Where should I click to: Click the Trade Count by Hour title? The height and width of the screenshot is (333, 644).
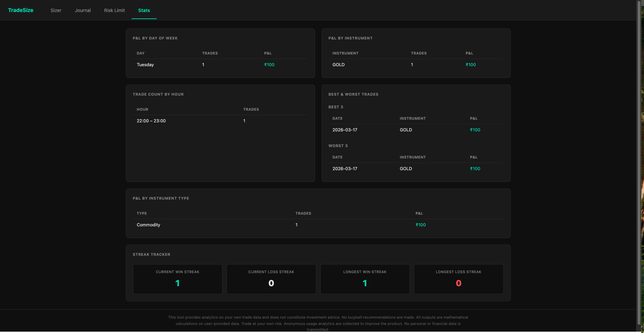click(158, 94)
